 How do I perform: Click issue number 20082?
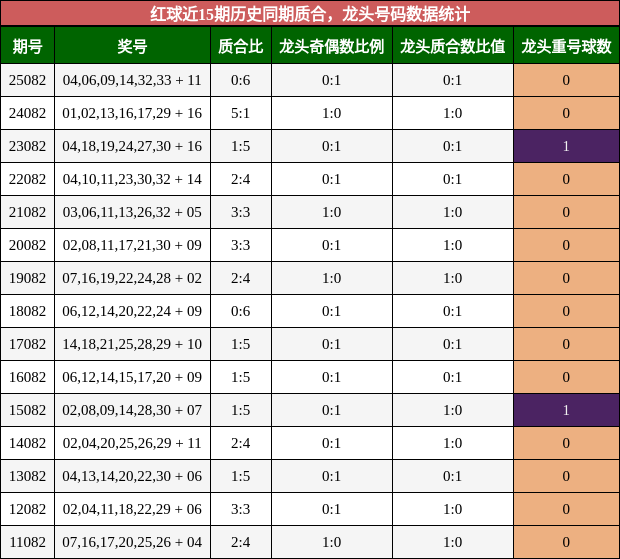click(x=27, y=245)
